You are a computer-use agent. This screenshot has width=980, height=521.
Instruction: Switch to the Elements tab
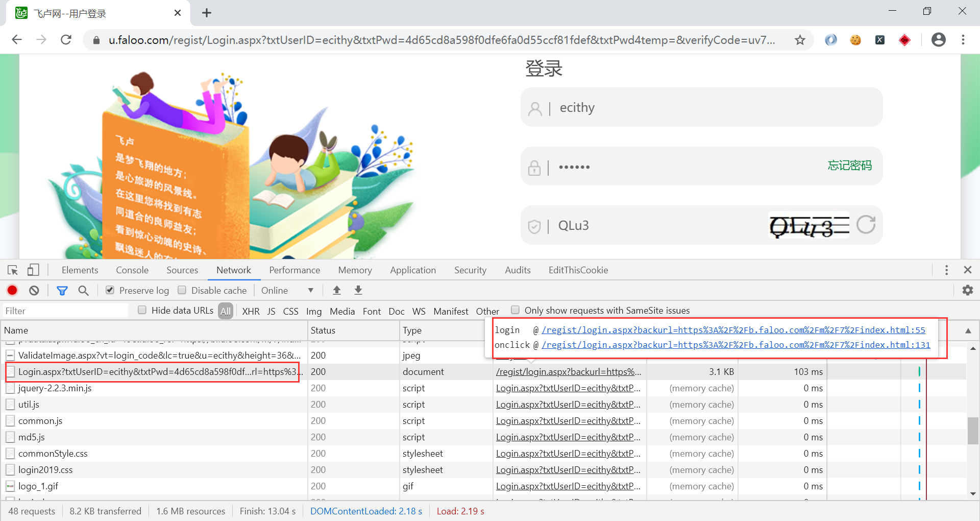[x=80, y=270]
